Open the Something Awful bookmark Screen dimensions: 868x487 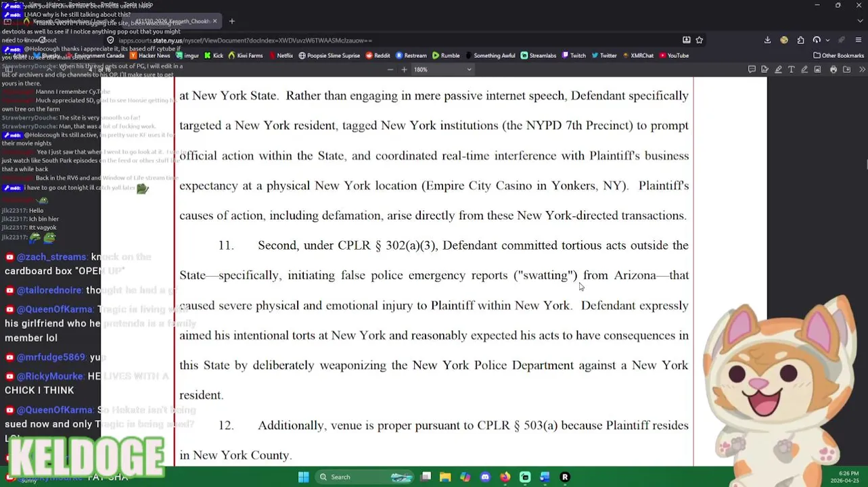pyautogui.click(x=489, y=55)
